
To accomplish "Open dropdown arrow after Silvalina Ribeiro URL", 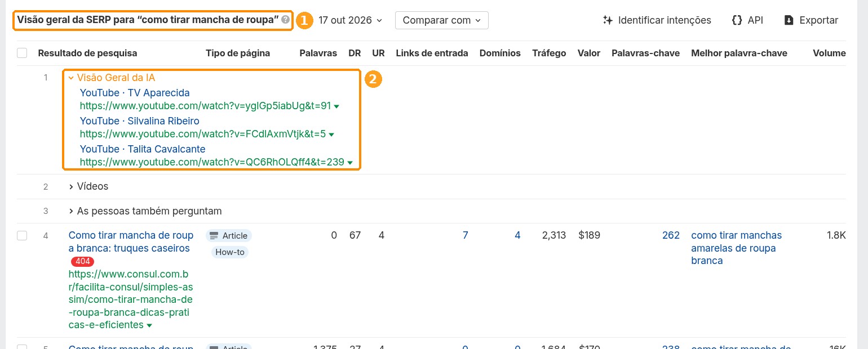I will click(331, 135).
